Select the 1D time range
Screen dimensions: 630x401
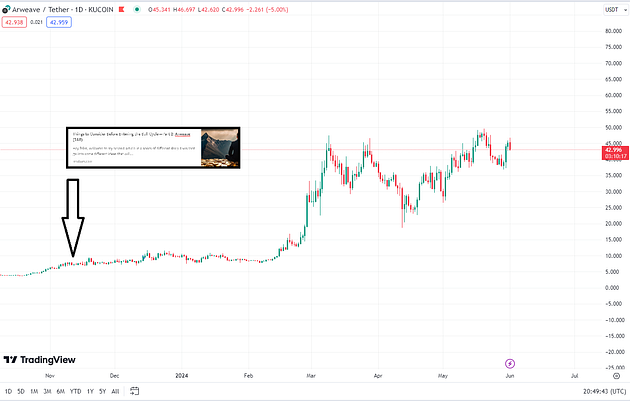[8, 391]
